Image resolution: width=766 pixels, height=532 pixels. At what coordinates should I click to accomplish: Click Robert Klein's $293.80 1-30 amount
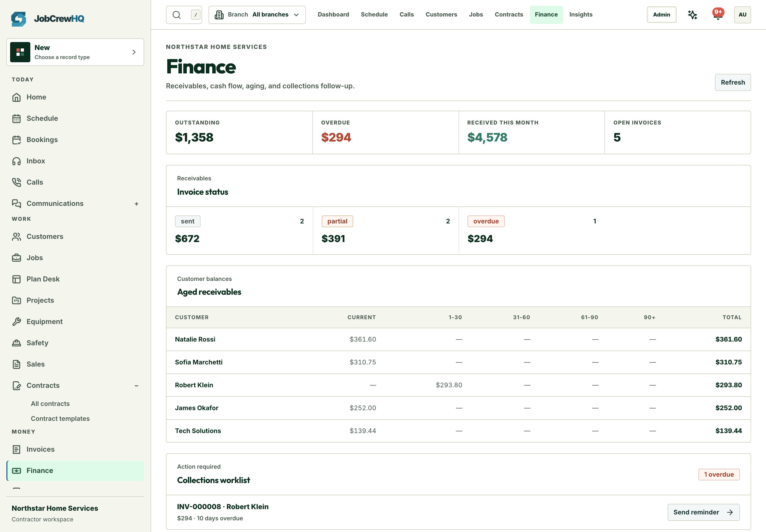point(449,385)
